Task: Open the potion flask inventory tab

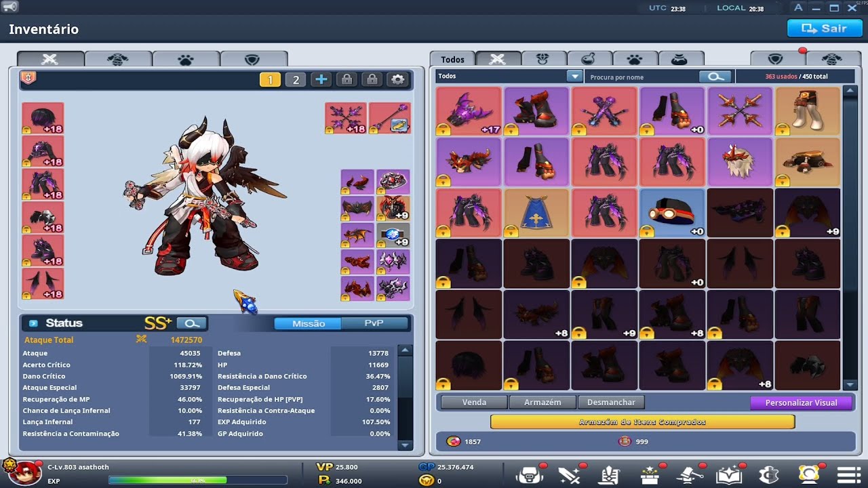Action: (589, 59)
